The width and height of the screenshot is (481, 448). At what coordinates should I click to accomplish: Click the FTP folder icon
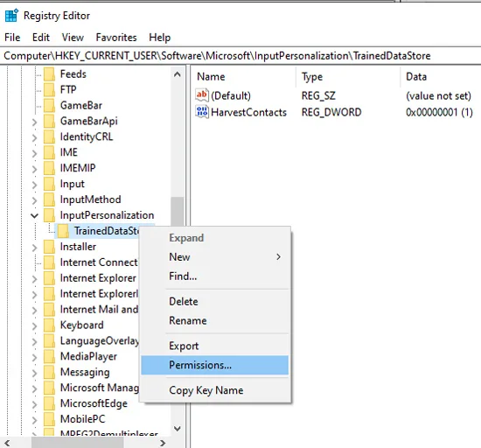[49, 89]
